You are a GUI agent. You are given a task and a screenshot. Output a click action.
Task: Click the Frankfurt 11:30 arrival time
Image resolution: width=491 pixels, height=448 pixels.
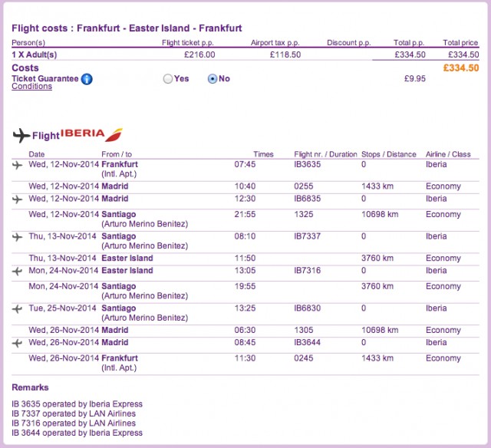pos(245,358)
